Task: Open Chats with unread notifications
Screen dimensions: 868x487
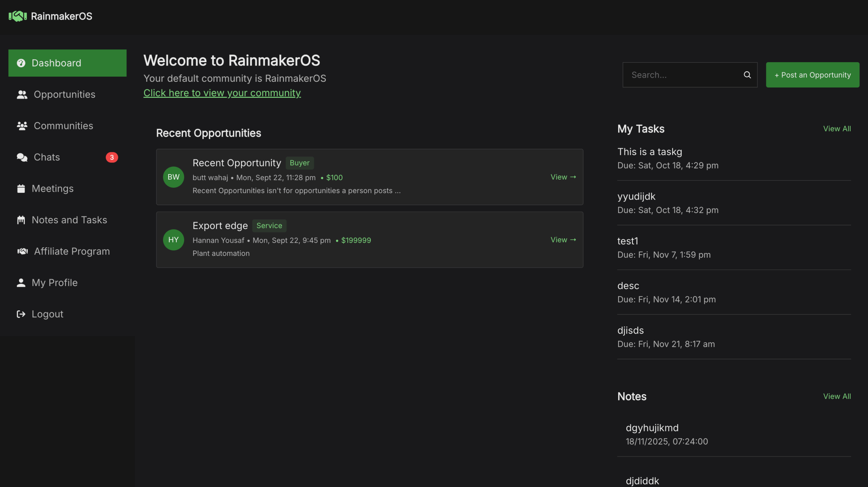Action: tap(46, 157)
